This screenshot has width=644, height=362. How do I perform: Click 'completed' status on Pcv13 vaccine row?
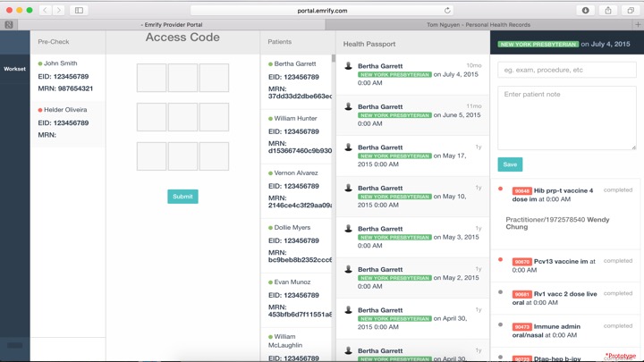[618, 261]
